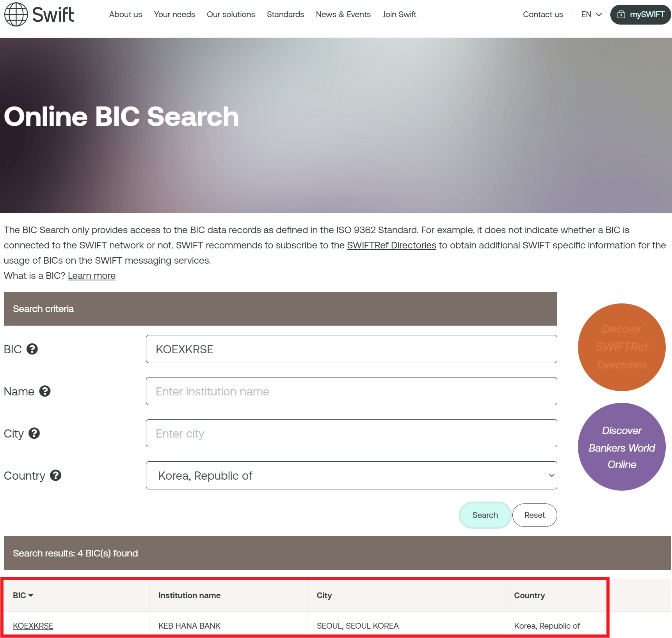Screen dimensions: 672x638
Task: Click the Online BIC Search heading
Action: (x=121, y=117)
